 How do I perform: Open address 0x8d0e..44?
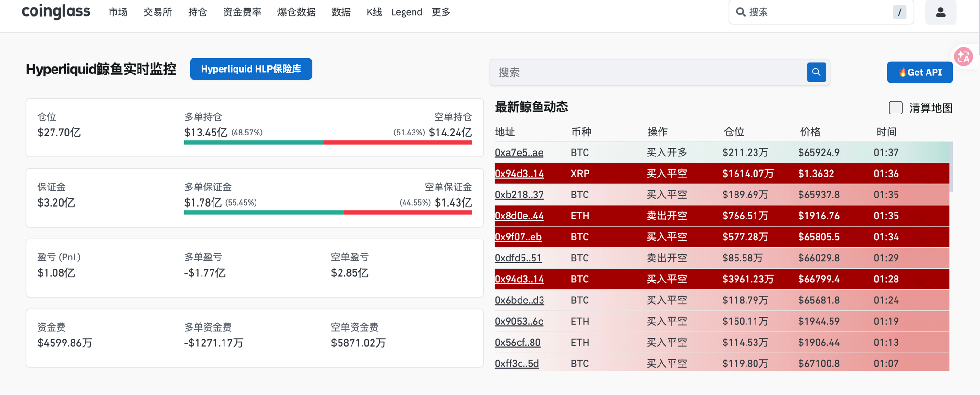519,216
